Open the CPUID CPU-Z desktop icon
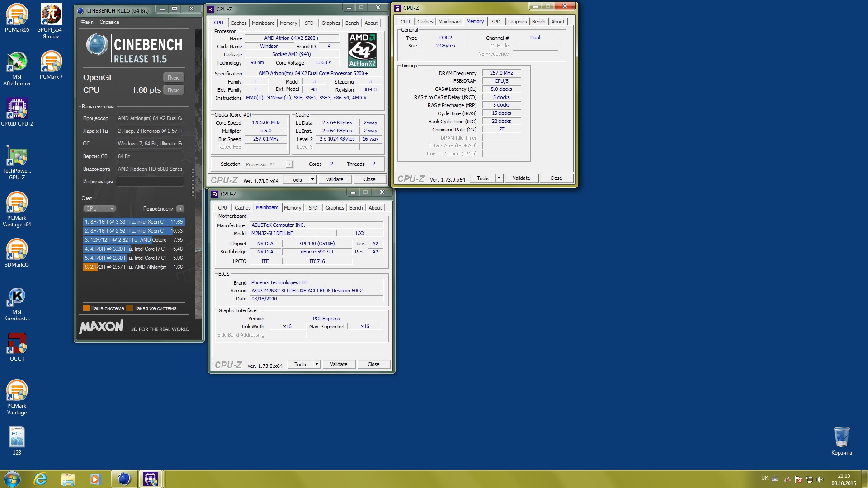Viewport: 868px width, 488px height. click(17, 112)
